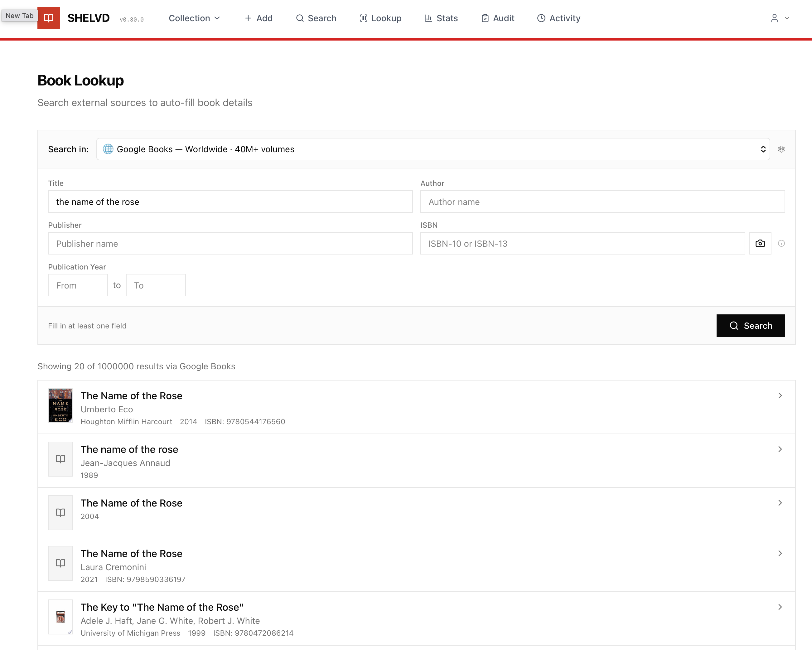
Task: Open the lookup source settings gear icon
Action: point(781,149)
